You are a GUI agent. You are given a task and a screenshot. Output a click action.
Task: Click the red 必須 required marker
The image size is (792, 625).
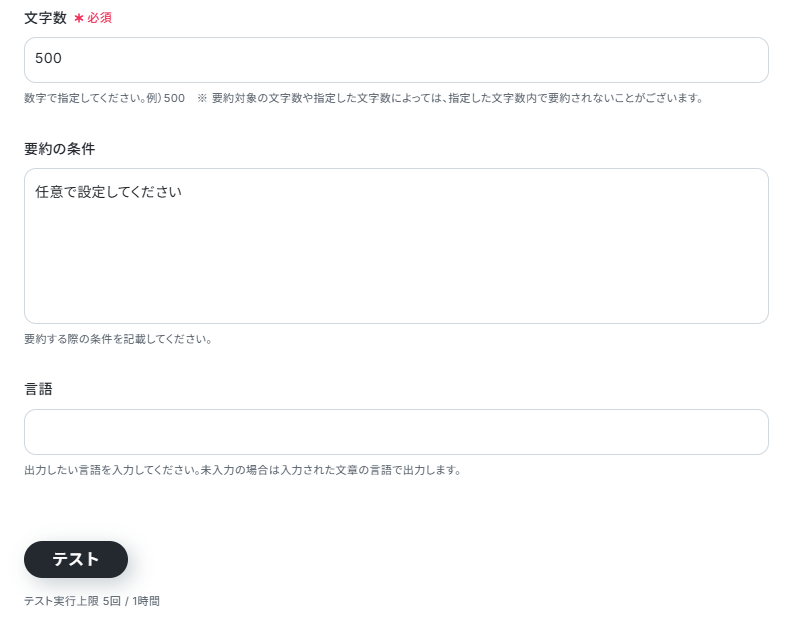(x=100, y=18)
